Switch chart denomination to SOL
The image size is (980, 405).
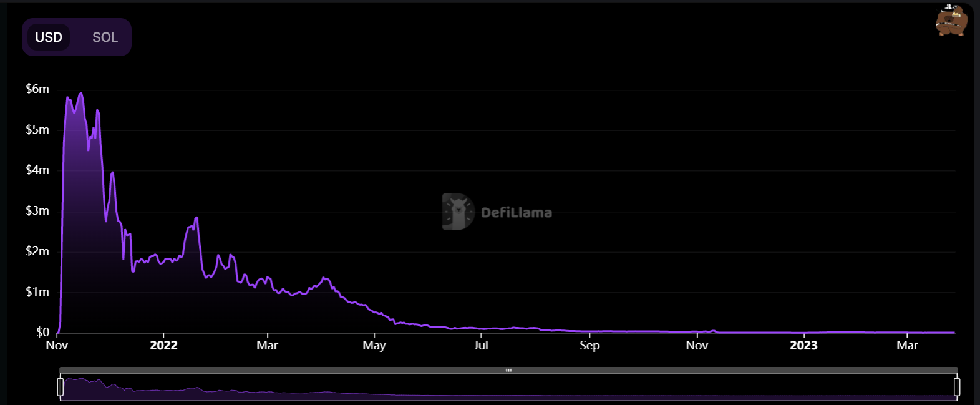pos(105,37)
